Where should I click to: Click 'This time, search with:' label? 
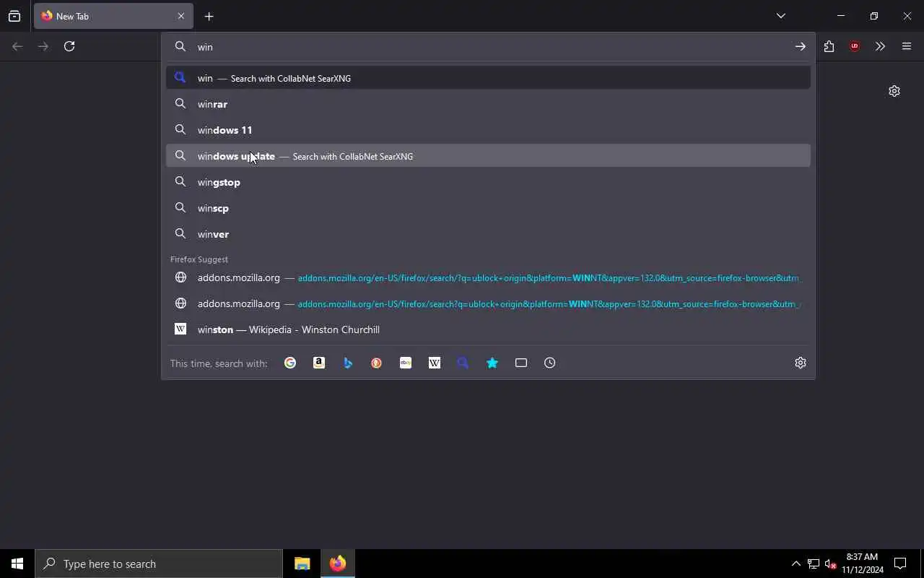(219, 363)
